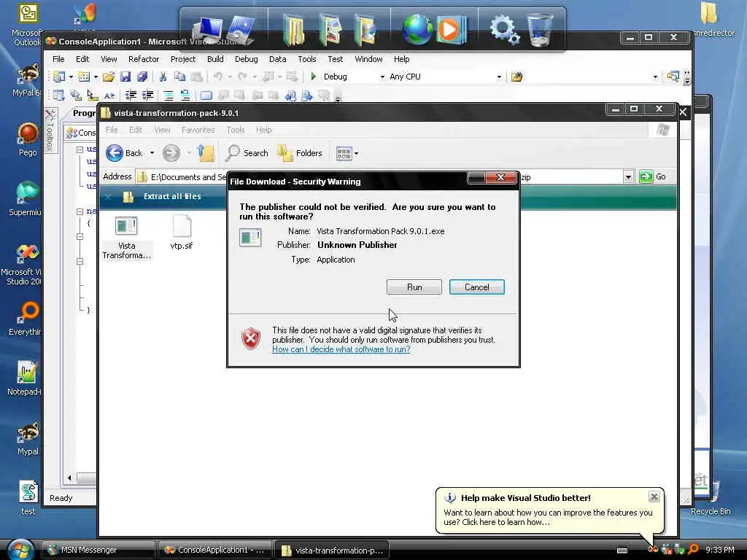The height and width of the screenshot is (560, 747).
Task: Click Cut scissors icon in Visual Studio toolbar
Action: (x=163, y=77)
